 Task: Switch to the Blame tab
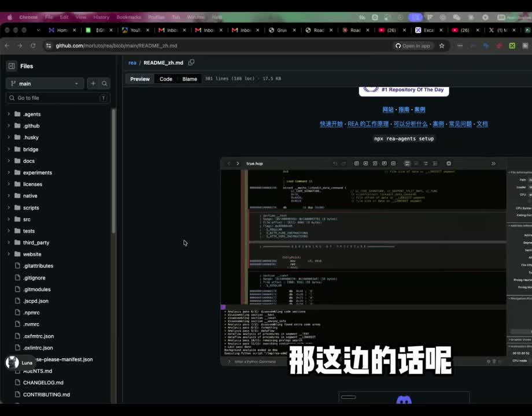coord(190,79)
